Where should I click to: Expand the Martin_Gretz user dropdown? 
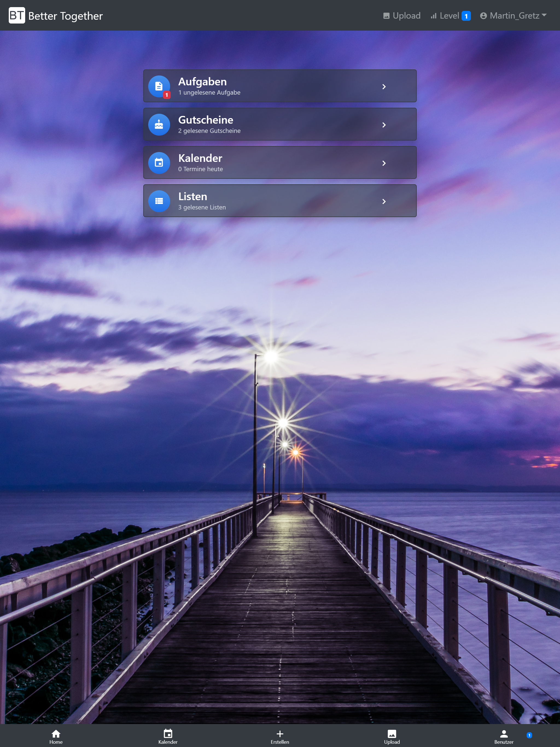tap(514, 16)
